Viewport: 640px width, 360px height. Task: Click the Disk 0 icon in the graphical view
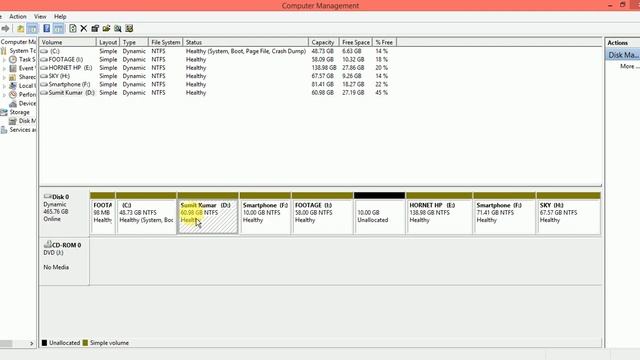(x=47, y=196)
